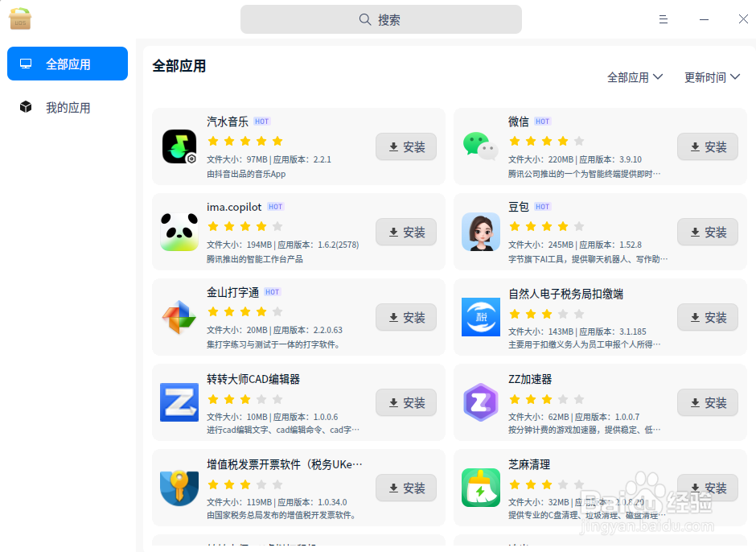The width and height of the screenshot is (756, 552).
Task: Open the 更新时间 sort dropdown
Action: [x=712, y=76]
